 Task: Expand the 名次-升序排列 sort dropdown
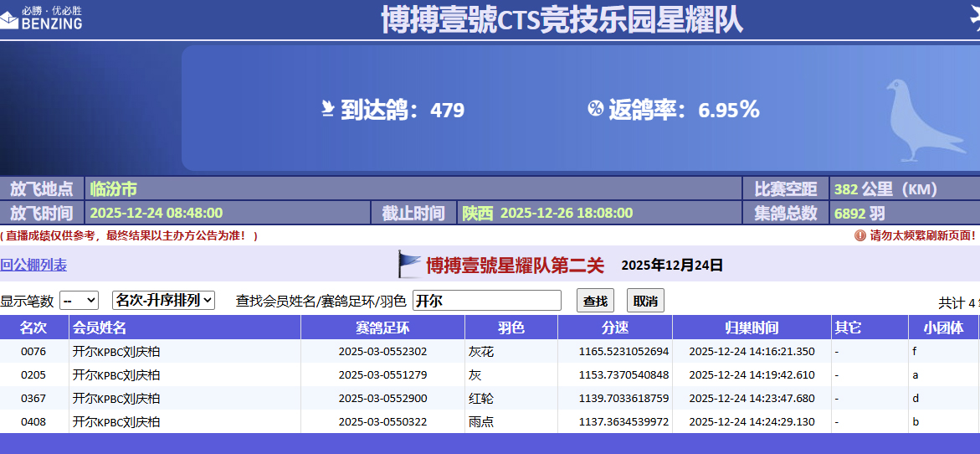click(163, 301)
